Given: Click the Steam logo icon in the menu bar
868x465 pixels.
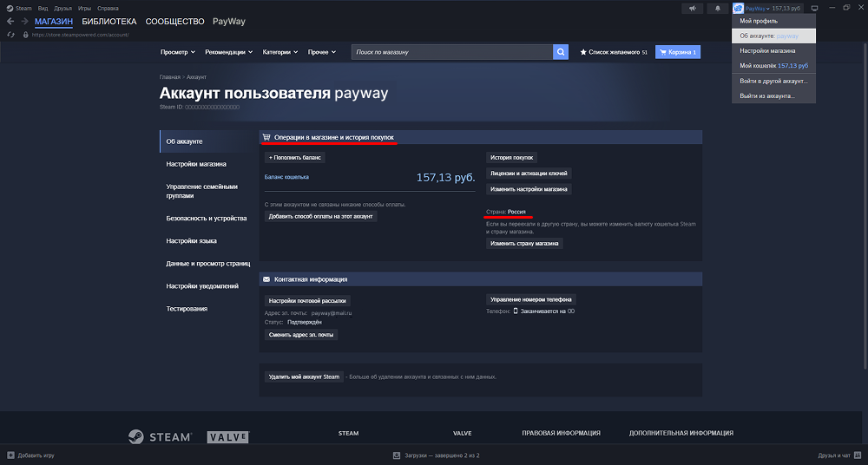Looking at the screenshot, I should click(10, 9).
